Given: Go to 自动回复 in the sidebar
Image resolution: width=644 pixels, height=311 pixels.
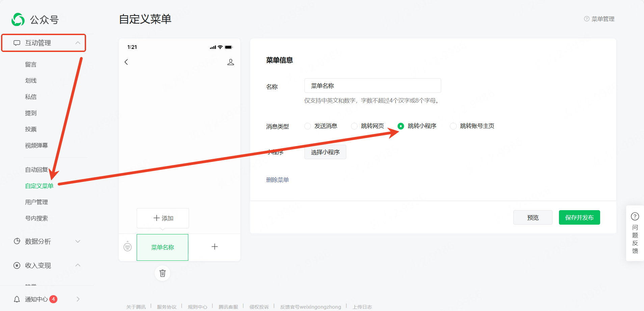Looking at the screenshot, I should (36, 170).
